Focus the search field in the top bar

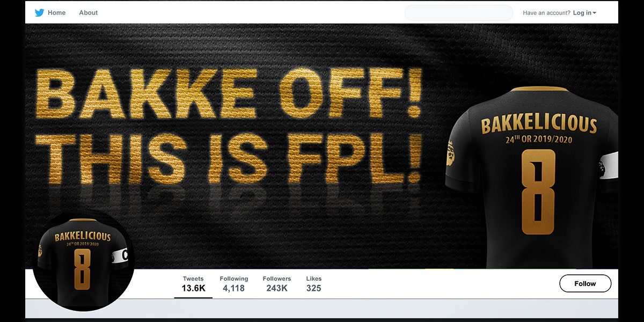click(x=459, y=13)
